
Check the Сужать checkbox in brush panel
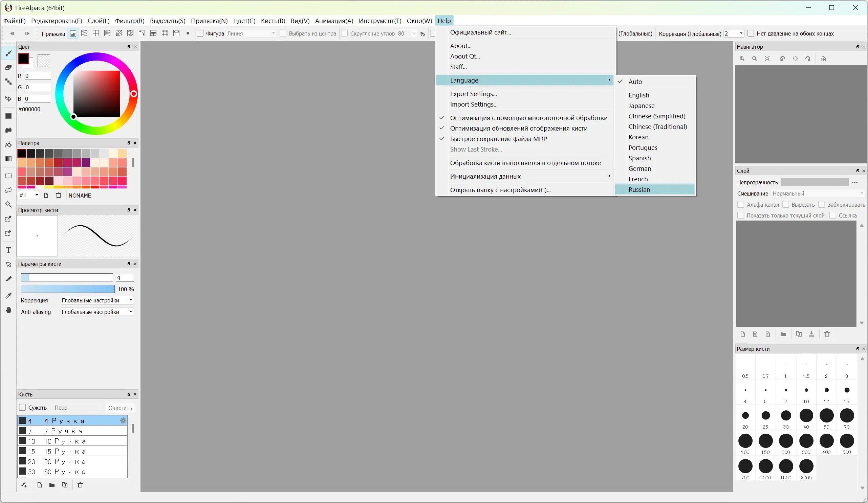(x=22, y=408)
